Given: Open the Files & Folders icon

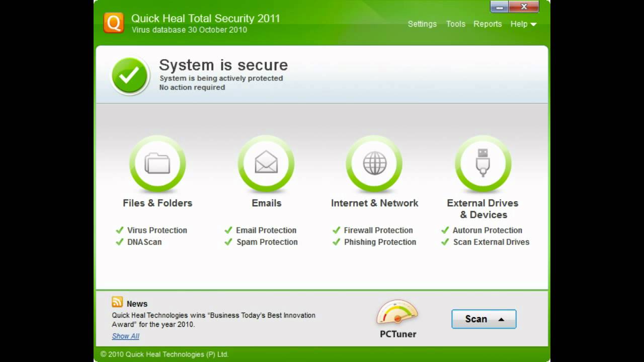Looking at the screenshot, I should pos(157,163).
